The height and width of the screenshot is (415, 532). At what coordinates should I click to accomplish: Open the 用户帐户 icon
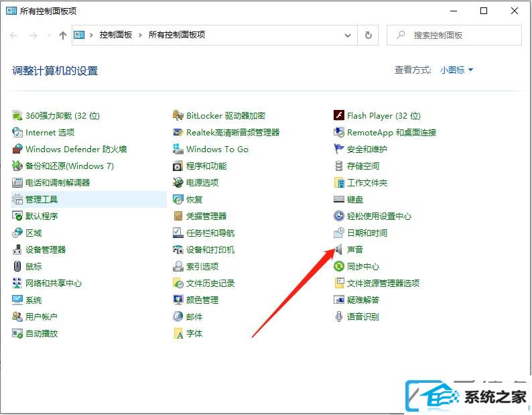pyautogui.click(x=17, y=316)
